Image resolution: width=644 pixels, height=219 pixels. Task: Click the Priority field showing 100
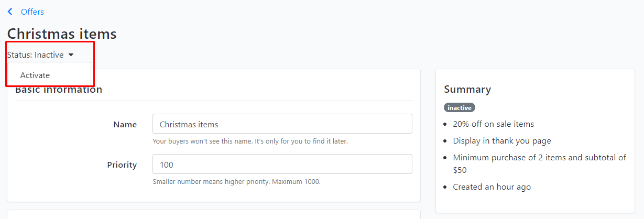[x=282, y=165]
